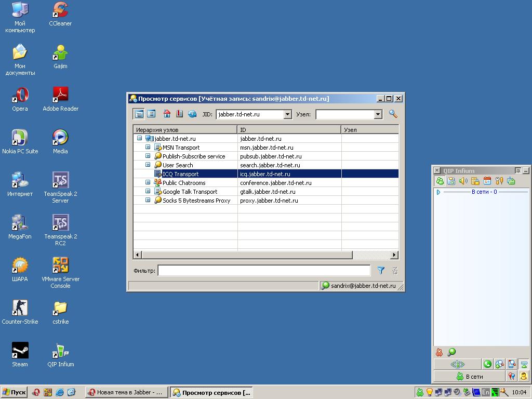Apply filter with the funnel icon

381,270
